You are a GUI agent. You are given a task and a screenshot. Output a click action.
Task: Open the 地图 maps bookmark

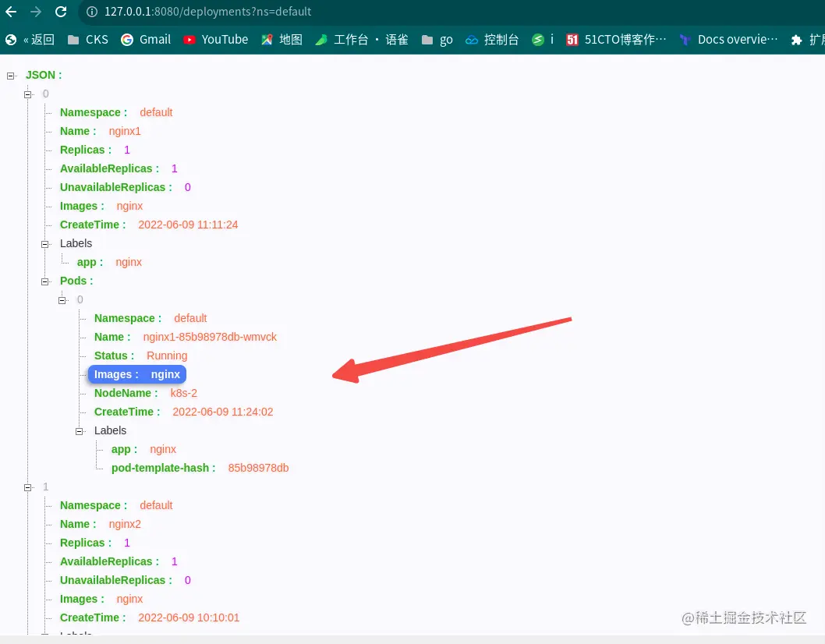tap(282, 40)
